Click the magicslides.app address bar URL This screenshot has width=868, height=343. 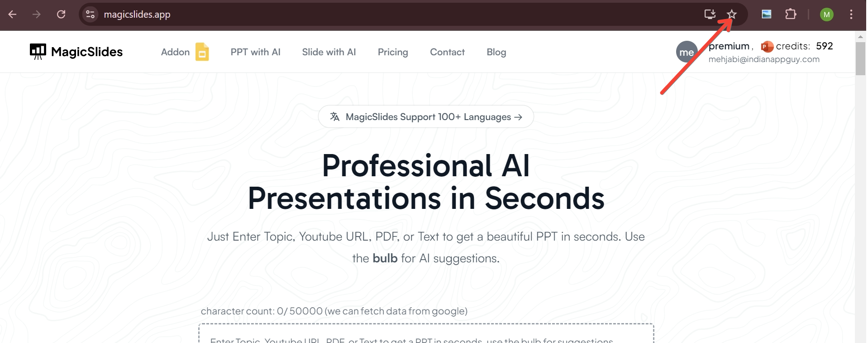pos(137,14)
